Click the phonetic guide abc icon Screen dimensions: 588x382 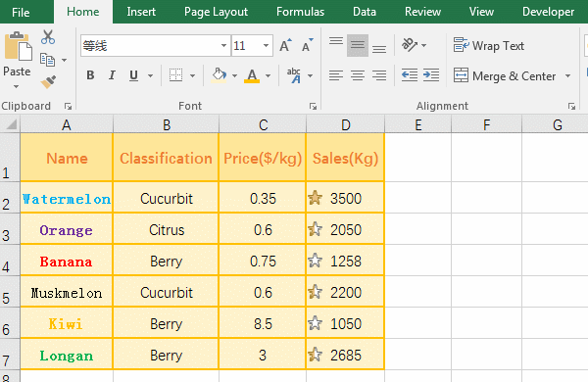click(x=294, y=75)
